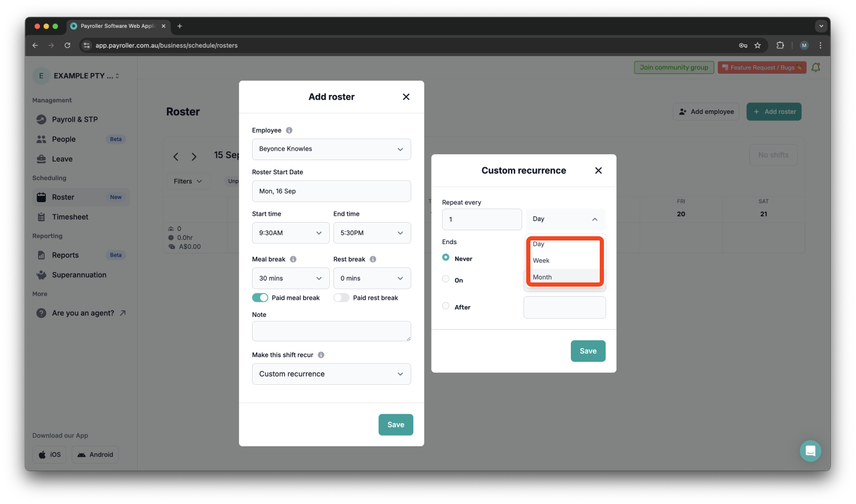Save the Add roster form
The height and width of the screenshot is (504, 856).
pyautogui.click(x=396, y=425)
